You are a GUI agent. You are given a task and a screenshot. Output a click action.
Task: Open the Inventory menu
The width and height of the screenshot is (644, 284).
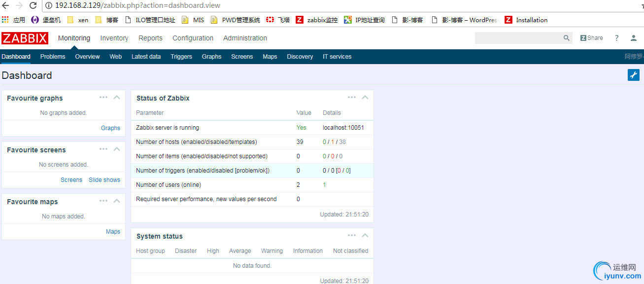tap(114, 38)
